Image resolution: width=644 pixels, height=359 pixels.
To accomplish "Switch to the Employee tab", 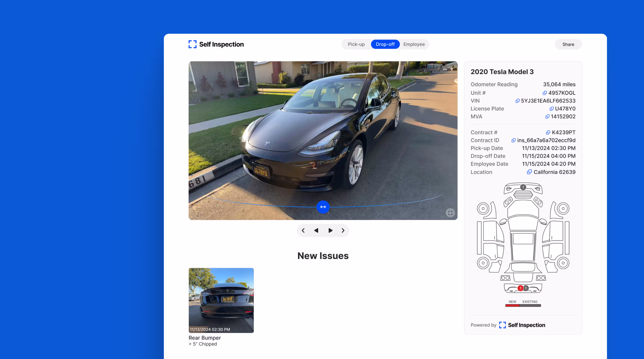I will pyautogui.click(x=414, y=44).
